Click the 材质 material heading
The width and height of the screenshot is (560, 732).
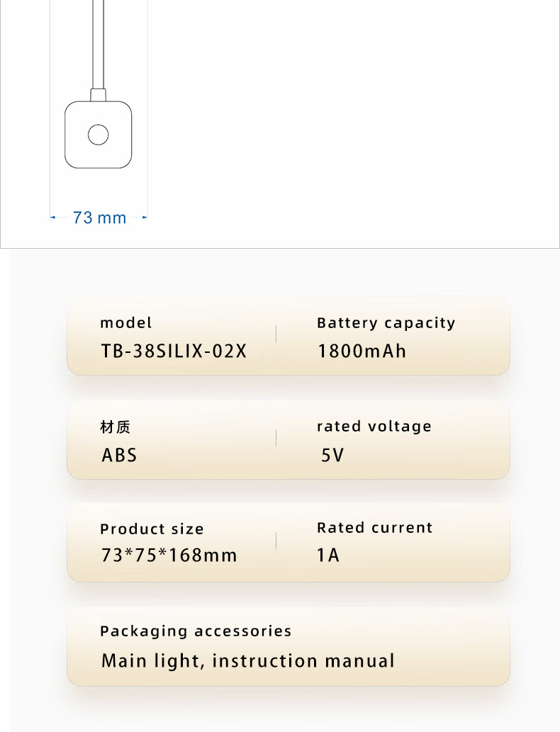click(x=116, y=427)
